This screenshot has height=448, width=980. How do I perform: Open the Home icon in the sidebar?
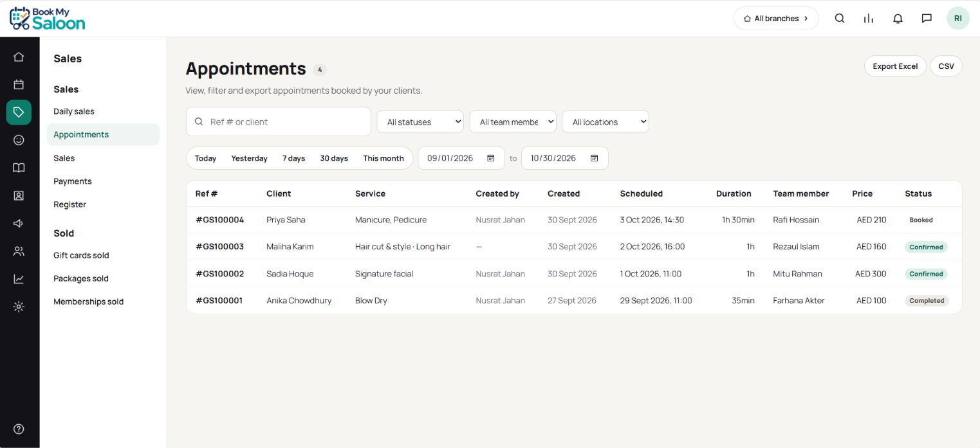tap(19, 57)
